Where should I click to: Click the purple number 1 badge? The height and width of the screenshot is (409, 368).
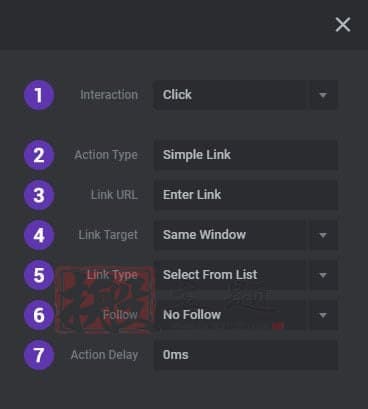[39, 95]
